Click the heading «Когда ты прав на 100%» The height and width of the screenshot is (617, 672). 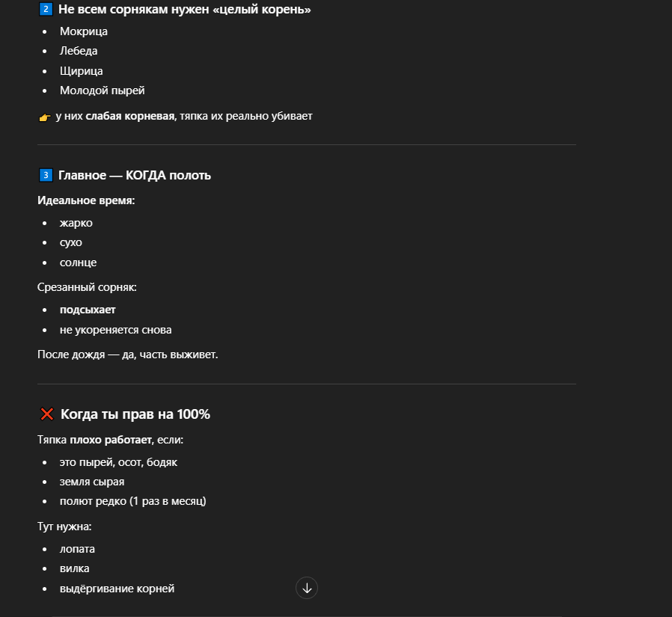coord(135,414)
